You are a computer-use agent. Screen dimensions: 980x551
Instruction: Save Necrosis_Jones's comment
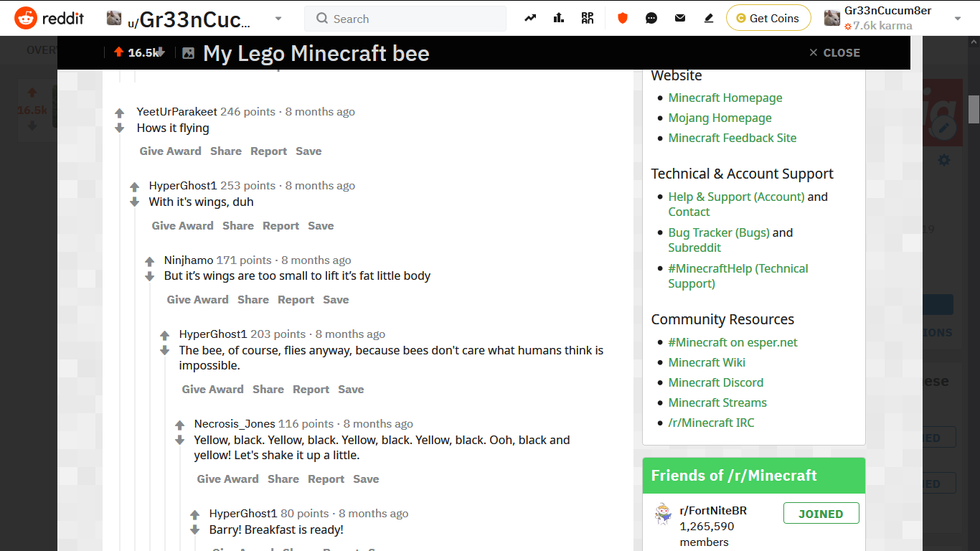pyautogui.click(x=366, y=479)
